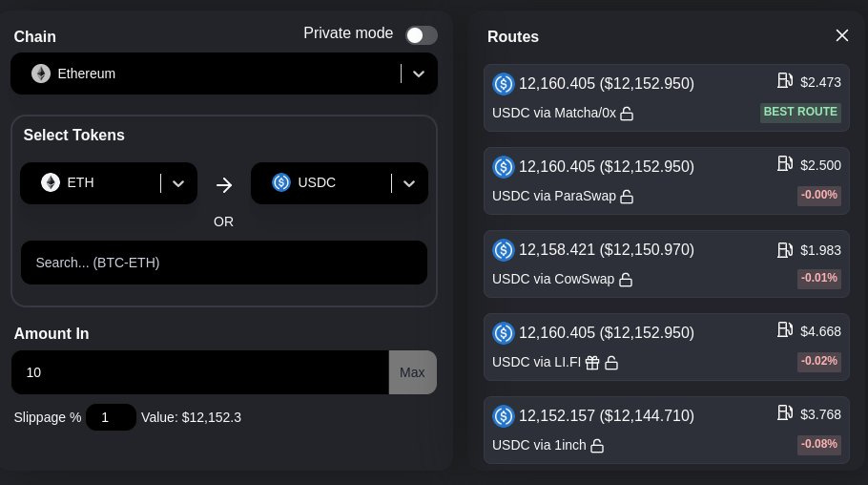This screenshot has height=485, width=868.
Task: Click the -0.01% badge on CowSwap
Action: click(x=819, y=278)
